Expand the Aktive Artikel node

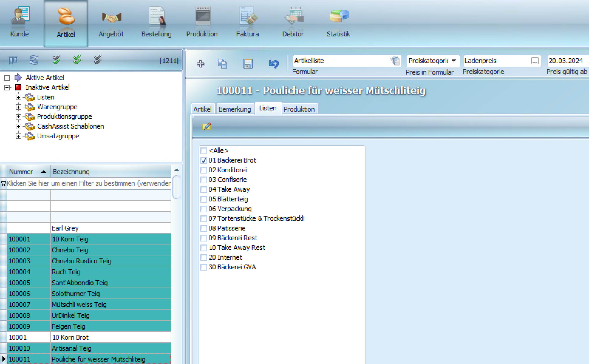(7, 78)
